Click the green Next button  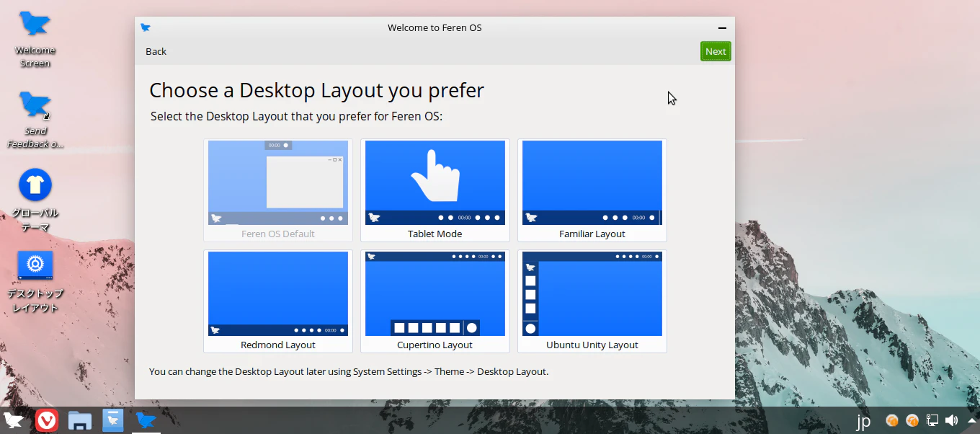pyautogui.click(x=716, y=51)
